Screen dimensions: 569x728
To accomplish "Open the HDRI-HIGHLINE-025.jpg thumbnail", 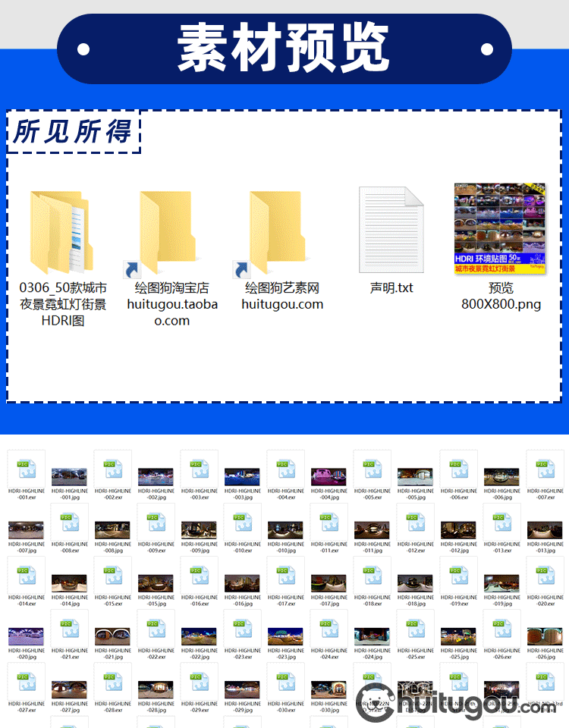I will tap(458, 636).
